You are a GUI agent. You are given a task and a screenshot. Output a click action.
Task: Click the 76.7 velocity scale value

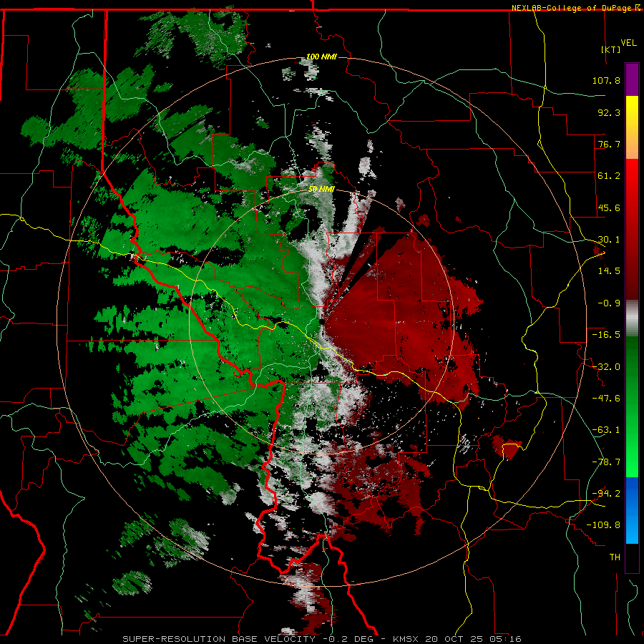point(609,144)
